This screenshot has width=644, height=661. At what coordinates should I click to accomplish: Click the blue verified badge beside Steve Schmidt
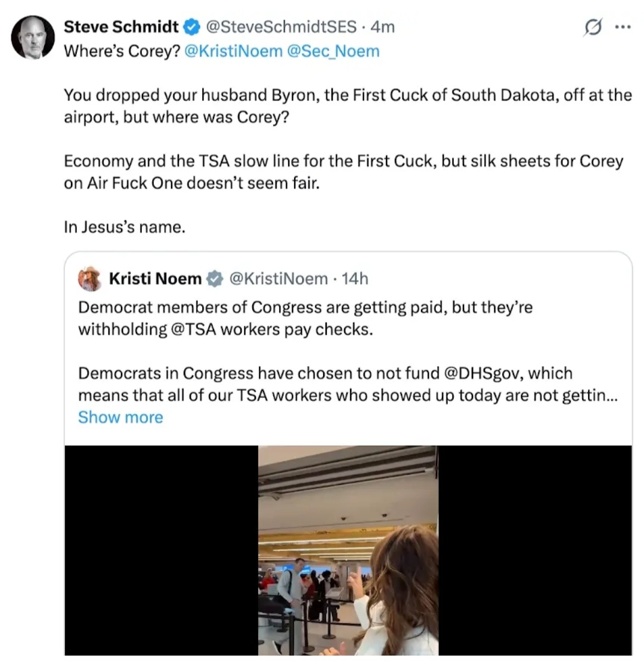point(191,27)
